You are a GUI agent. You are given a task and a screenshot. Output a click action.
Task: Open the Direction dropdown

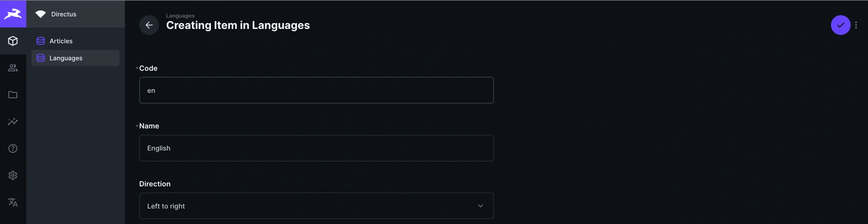(316, 206)
